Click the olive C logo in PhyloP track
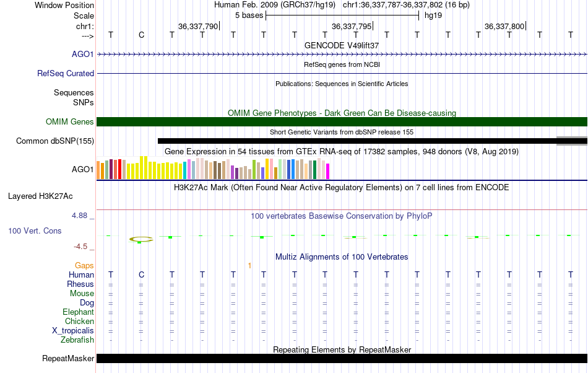Screen dimensions: 588x373 tap(141, 239)
